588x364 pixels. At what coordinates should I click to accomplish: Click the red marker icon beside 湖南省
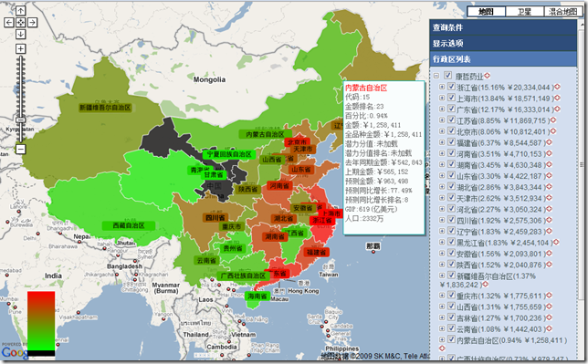click(x=549, y=164)
